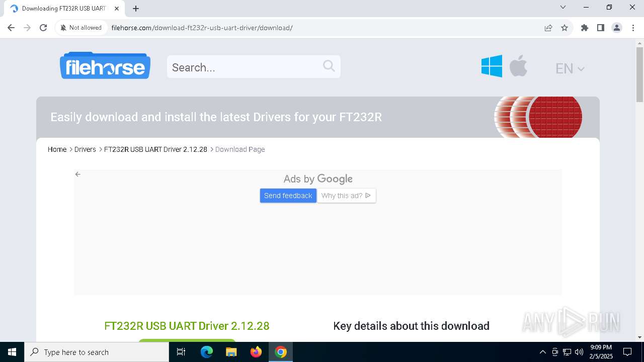Open Task View on the taskbar
This screenshot has height=362, width=644.
coord(181,352)
